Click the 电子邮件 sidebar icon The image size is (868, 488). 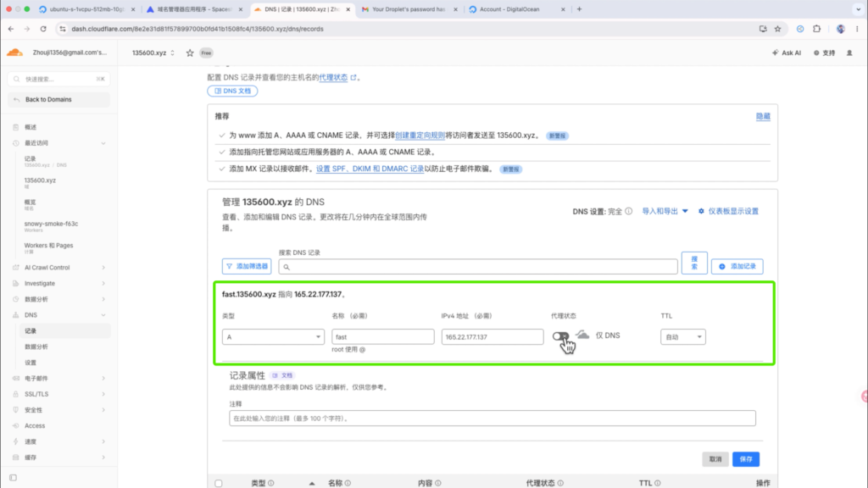click(x=15, y=378)
